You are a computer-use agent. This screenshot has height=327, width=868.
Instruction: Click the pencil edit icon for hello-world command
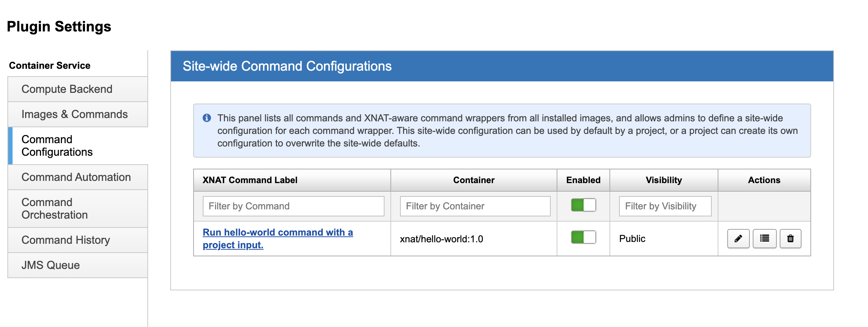click(738, 239)
